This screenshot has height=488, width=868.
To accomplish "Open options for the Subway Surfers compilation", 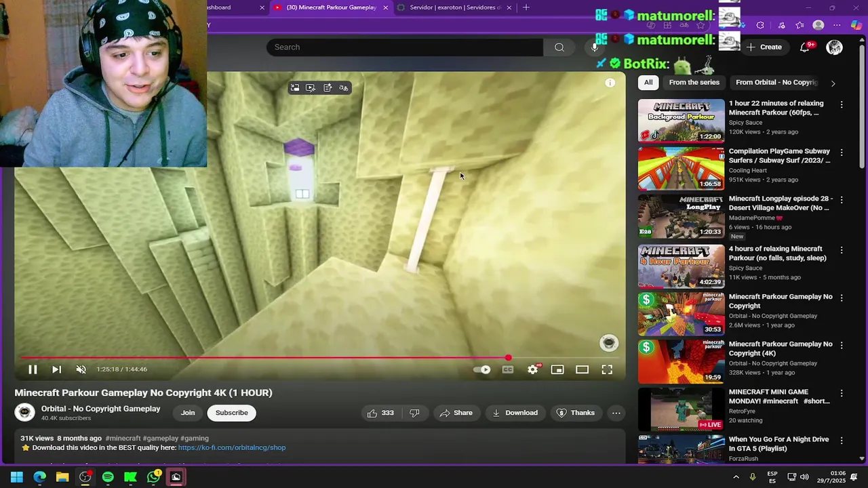I will pos(842,153).
